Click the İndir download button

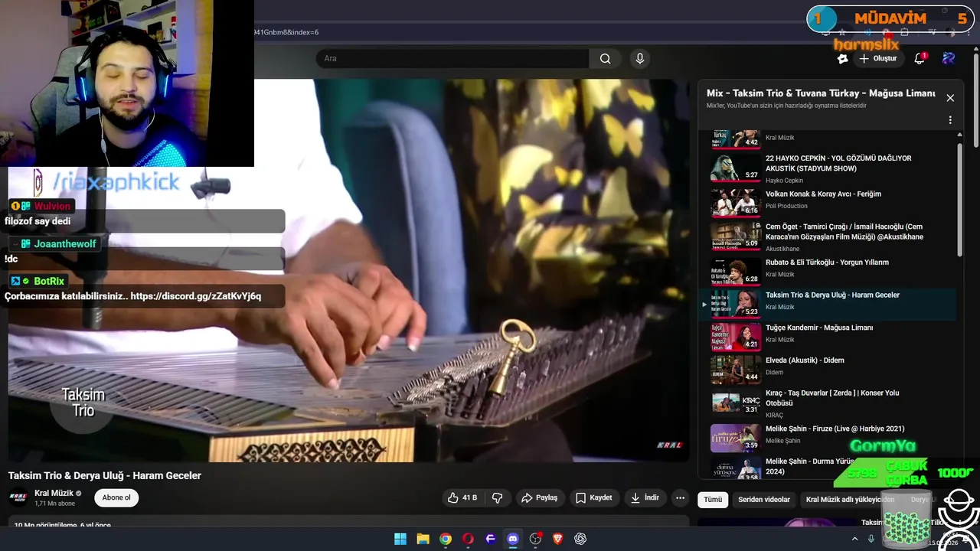645,497
